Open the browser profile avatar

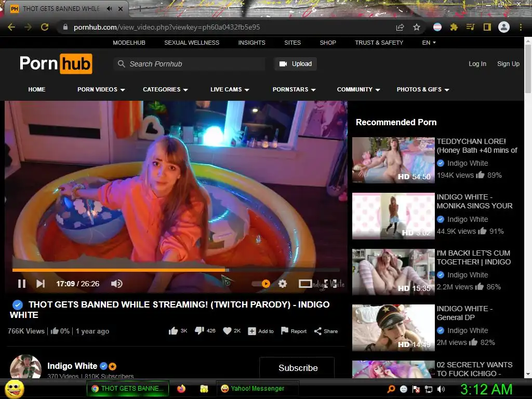click(x=504, y=27)
